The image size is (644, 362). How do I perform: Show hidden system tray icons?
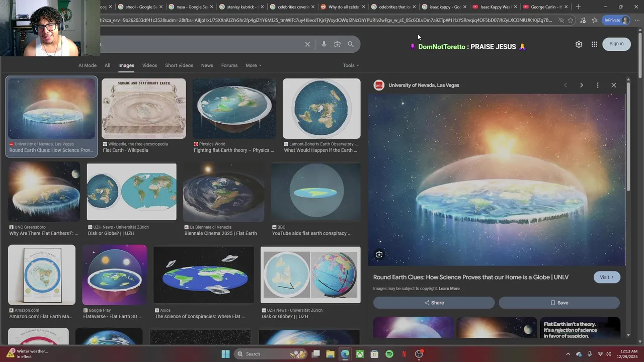[568, 354]
